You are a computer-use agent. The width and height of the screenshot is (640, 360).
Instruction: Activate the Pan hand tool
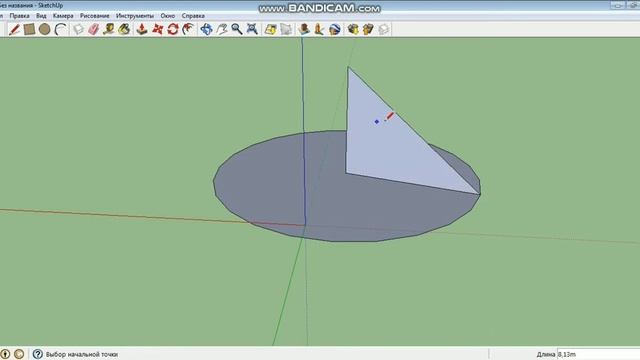pyautogui.click(x=222, y=29)
